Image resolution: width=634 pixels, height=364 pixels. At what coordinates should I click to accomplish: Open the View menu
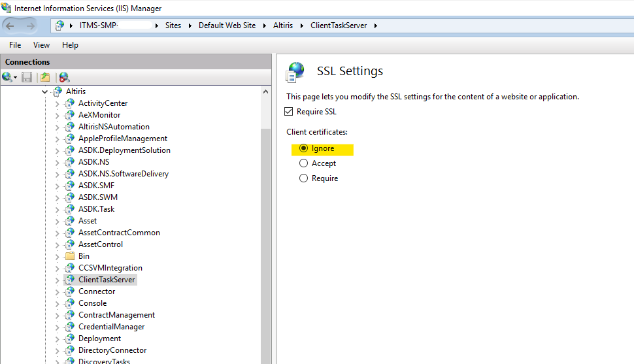tap(41, 45)
